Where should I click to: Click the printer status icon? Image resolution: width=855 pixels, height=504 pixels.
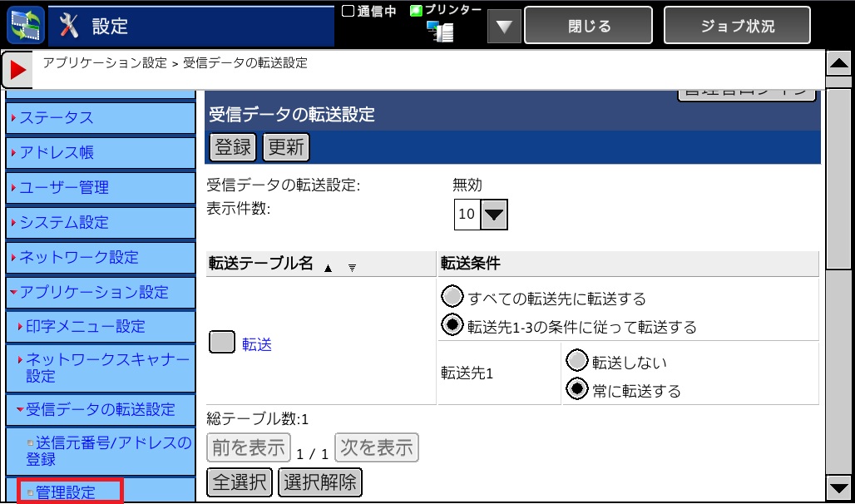[x=439, y=32]
